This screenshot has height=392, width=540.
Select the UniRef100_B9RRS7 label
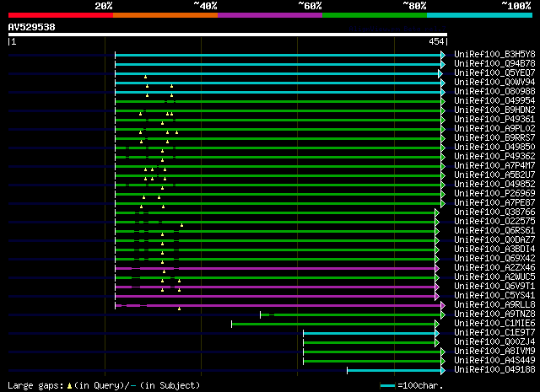coord(494,138)
